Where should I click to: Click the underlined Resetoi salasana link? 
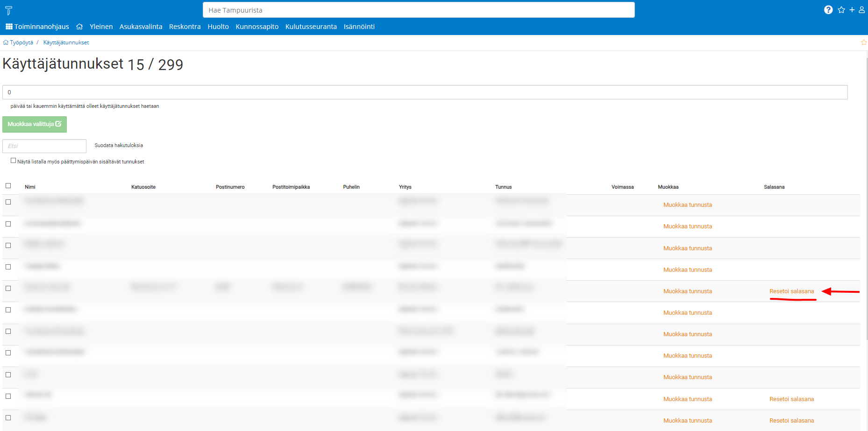coord(791,291)
